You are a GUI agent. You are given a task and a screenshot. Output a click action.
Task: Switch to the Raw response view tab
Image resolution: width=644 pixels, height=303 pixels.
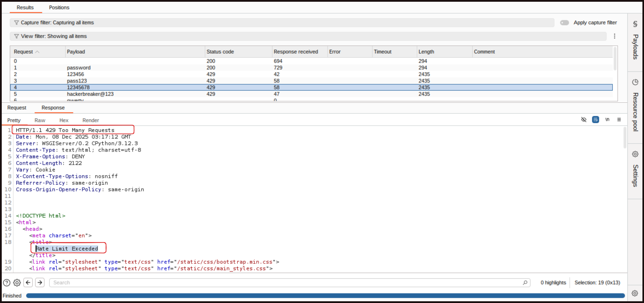(40, 120)
